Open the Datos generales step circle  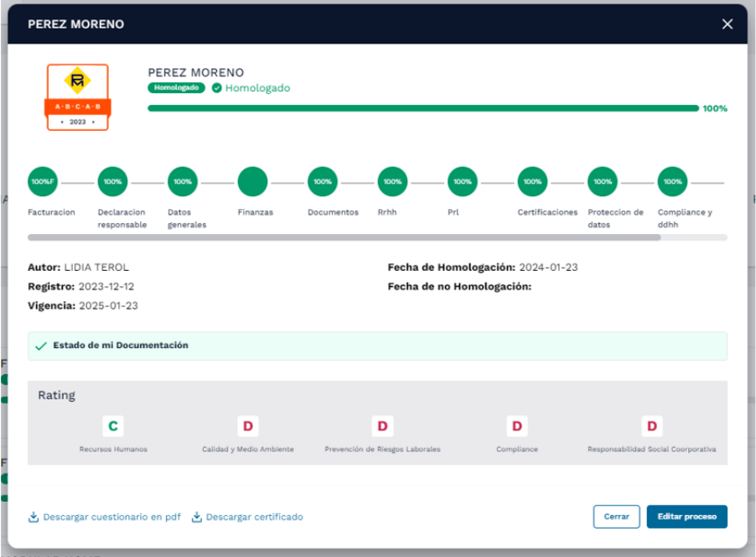183,181
